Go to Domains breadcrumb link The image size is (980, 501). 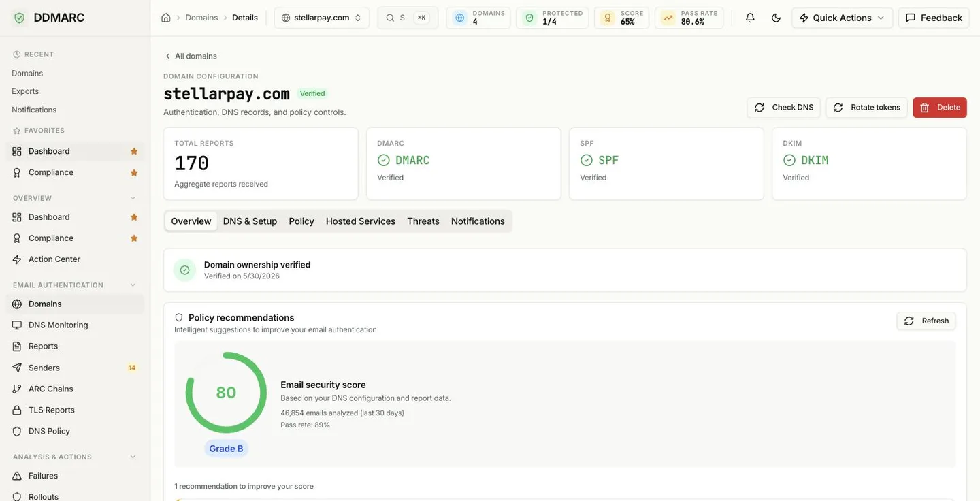point(201,18)
